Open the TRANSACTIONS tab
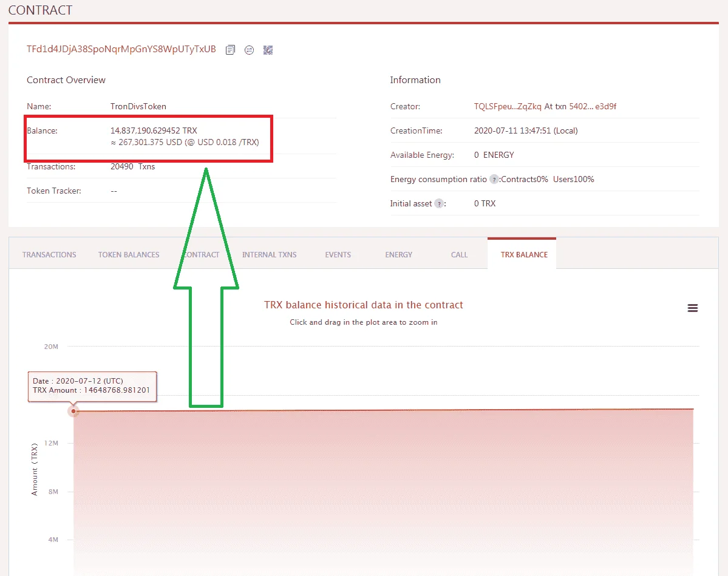Viewport: 728px width, 576px height. click(49, 254)
